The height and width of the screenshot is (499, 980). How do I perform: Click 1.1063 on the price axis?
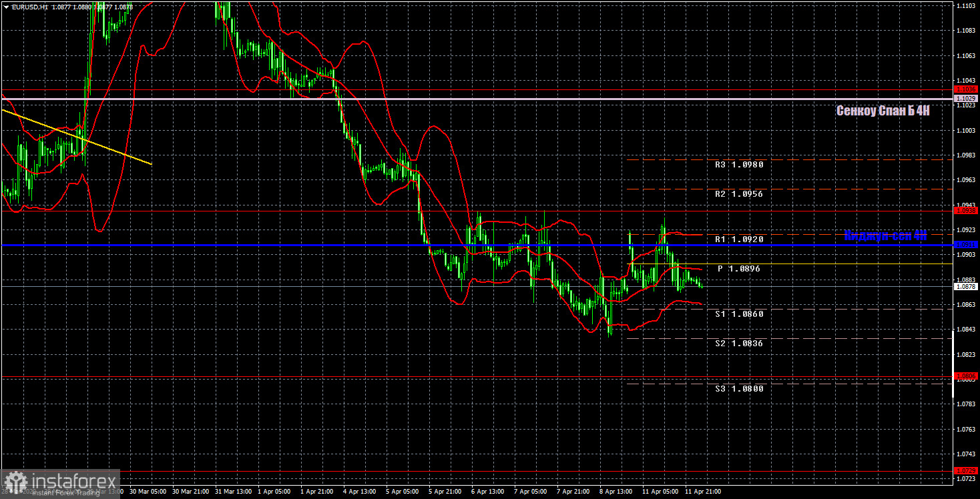click(966, 56)
